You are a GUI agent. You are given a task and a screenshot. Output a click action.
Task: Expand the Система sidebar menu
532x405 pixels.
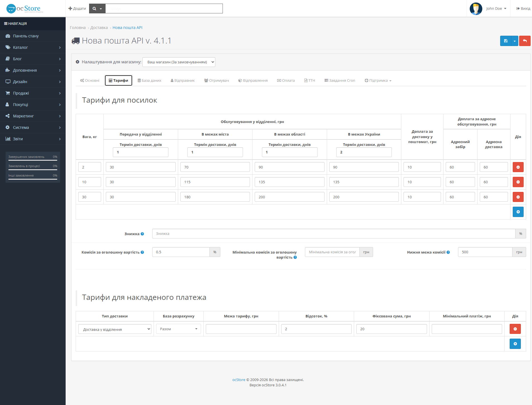point(33,127)
